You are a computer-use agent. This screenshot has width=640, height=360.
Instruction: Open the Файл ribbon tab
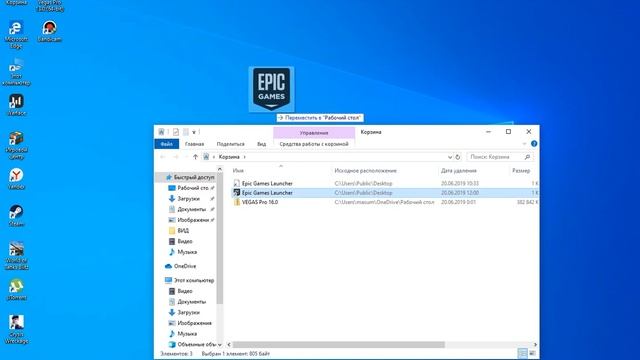(x=167, y=144)
